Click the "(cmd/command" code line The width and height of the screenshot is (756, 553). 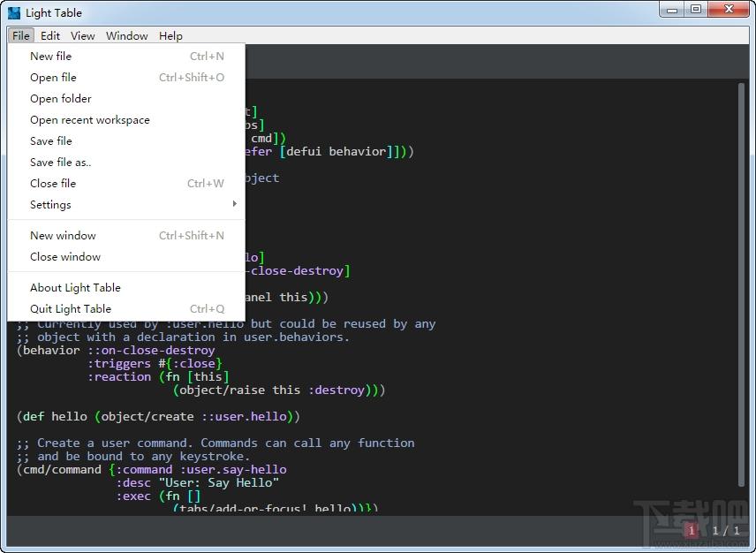[x=152, y=470]
